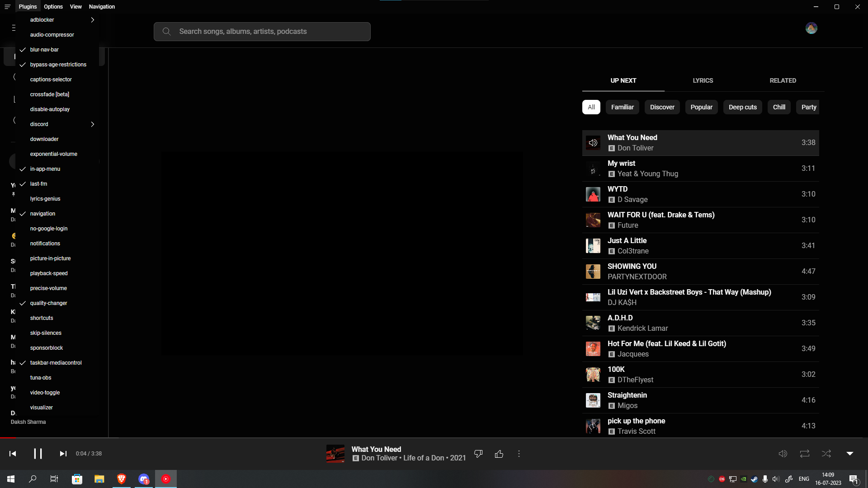Toggle repeat mode

pos(805,454)
